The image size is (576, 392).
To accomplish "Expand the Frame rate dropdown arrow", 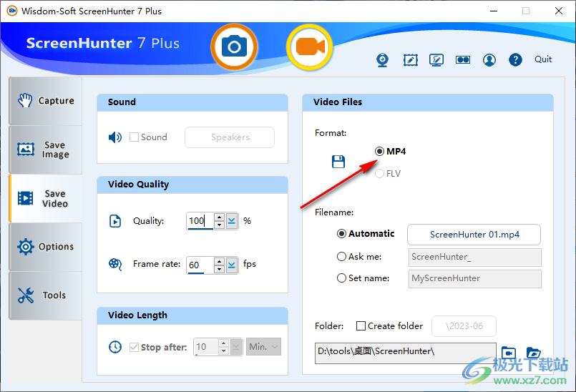I will 232,265.
